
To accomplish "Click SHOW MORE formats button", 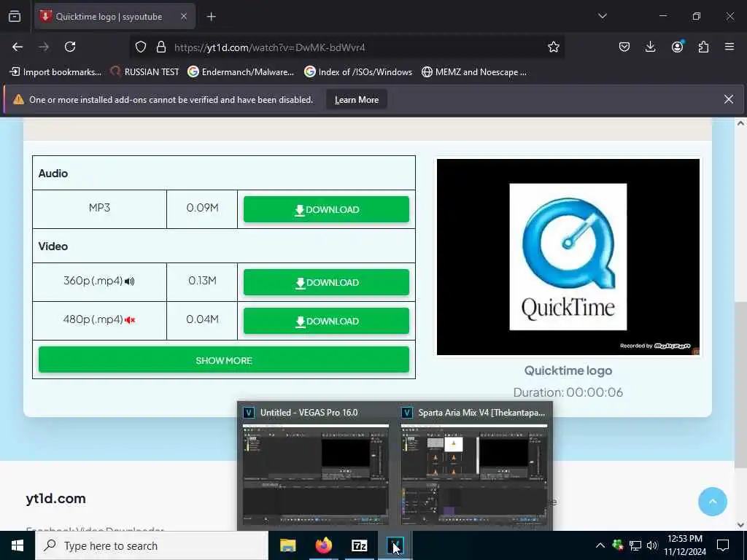I will [224, 360].
